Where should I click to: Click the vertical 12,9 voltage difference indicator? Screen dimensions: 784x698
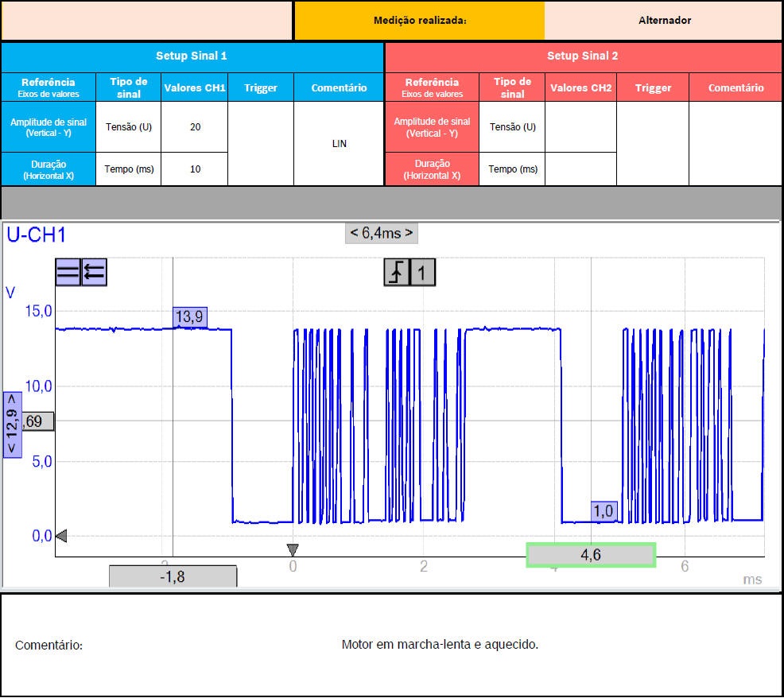(13, 425)
